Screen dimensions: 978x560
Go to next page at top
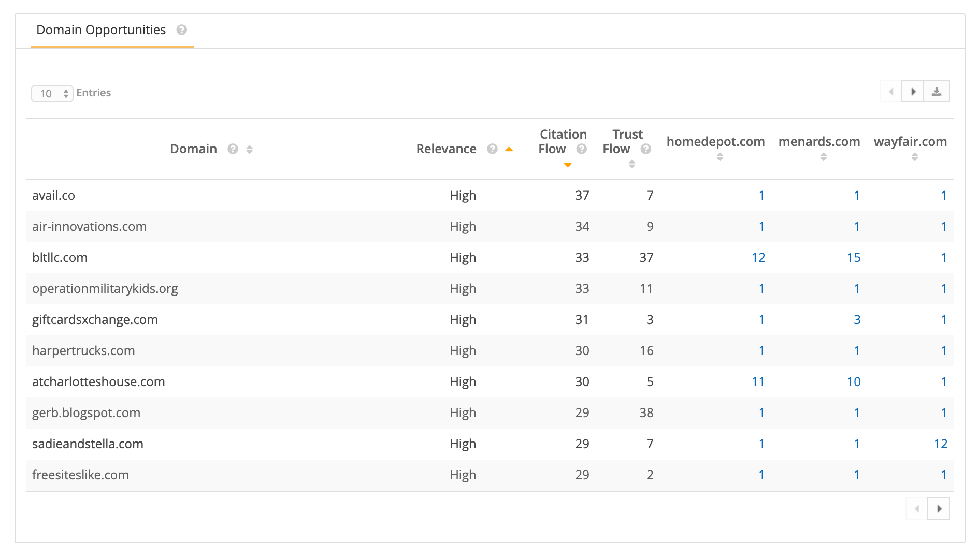913,92
